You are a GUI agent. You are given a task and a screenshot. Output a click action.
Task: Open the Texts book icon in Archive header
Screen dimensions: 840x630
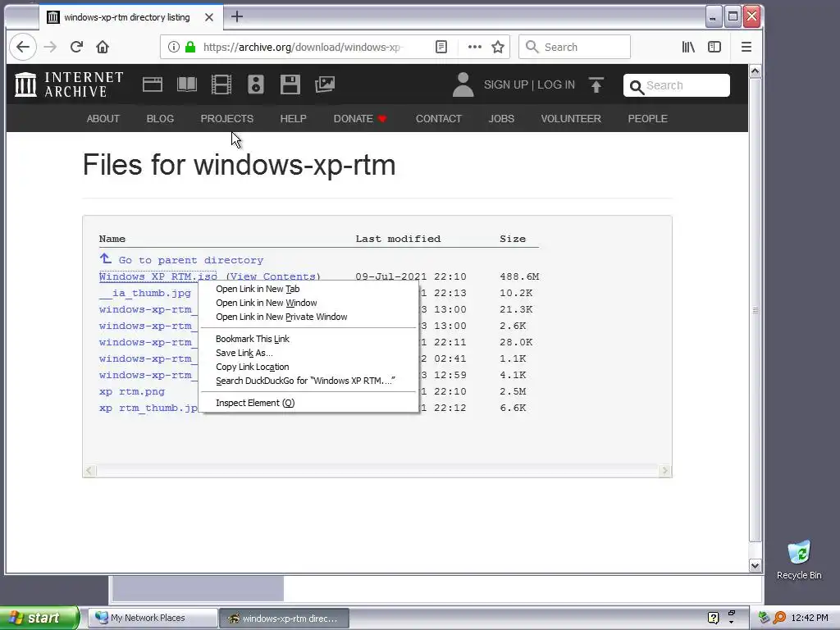pyautogui.click(x=187, y=84)
